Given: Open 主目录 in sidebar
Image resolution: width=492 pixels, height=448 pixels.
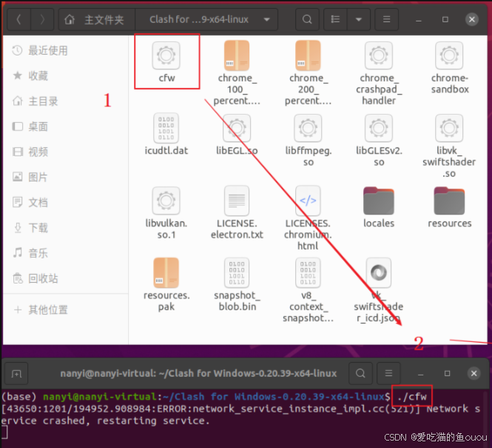Looking at the screenshot, I should tap(65, 101).
